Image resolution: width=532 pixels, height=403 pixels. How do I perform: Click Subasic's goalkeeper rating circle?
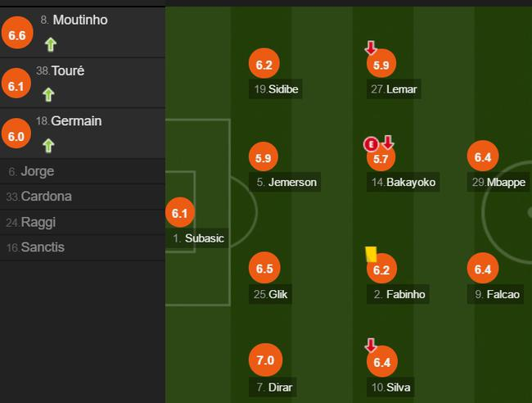coord(180,213)
